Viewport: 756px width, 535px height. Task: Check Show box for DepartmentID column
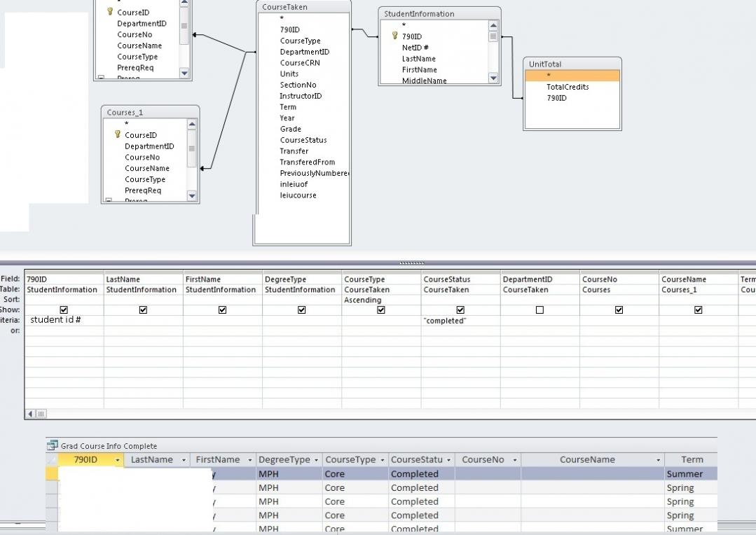click(x=539, y=310)
